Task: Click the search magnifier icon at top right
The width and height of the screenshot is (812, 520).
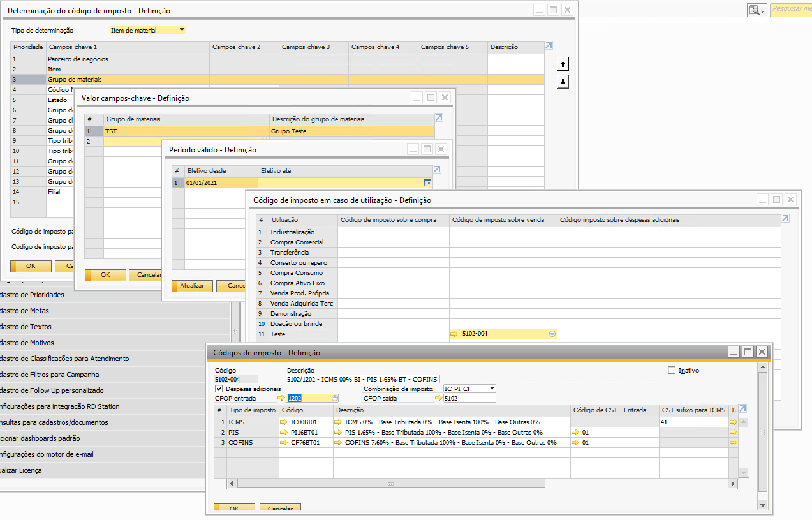Action: tap(756, 10)
